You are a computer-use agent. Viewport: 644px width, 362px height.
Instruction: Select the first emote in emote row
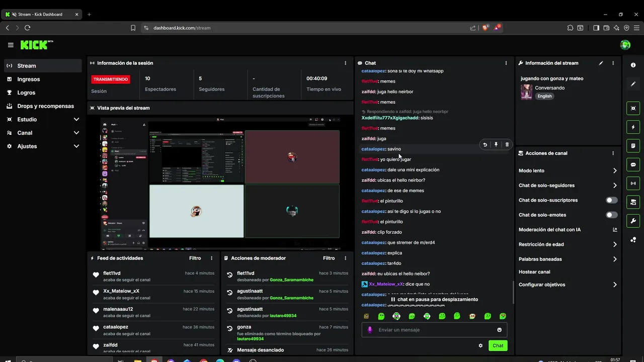tap(366, 316)
